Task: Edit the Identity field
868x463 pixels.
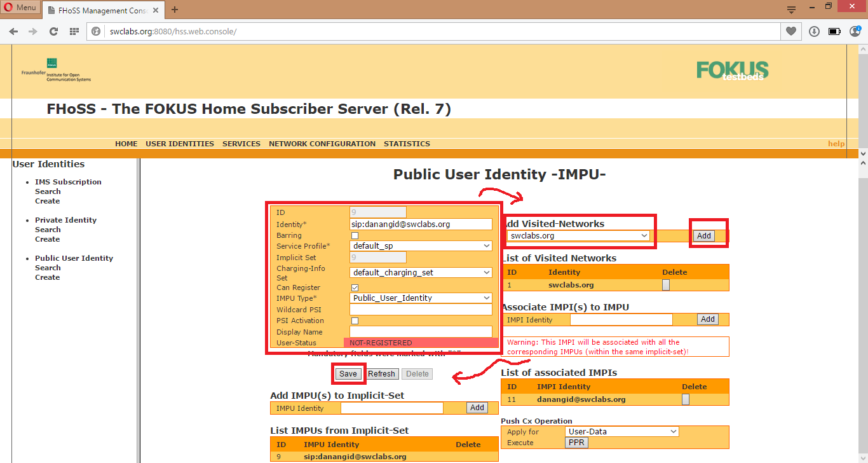Action: coord(421,224)
